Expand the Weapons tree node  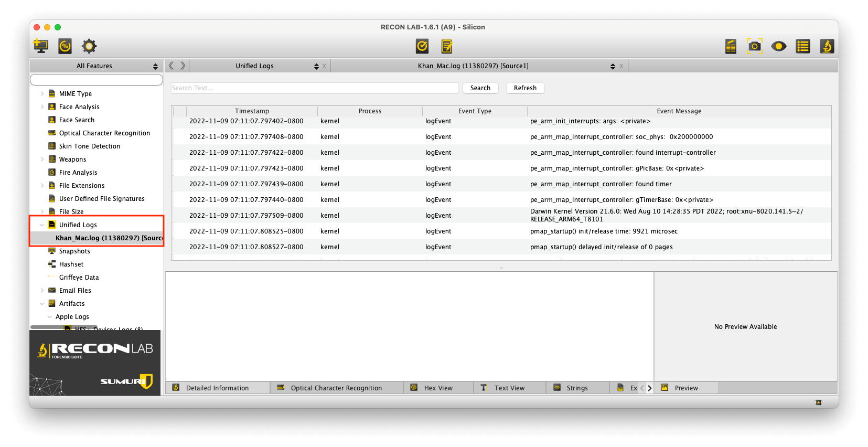(42, 159)
